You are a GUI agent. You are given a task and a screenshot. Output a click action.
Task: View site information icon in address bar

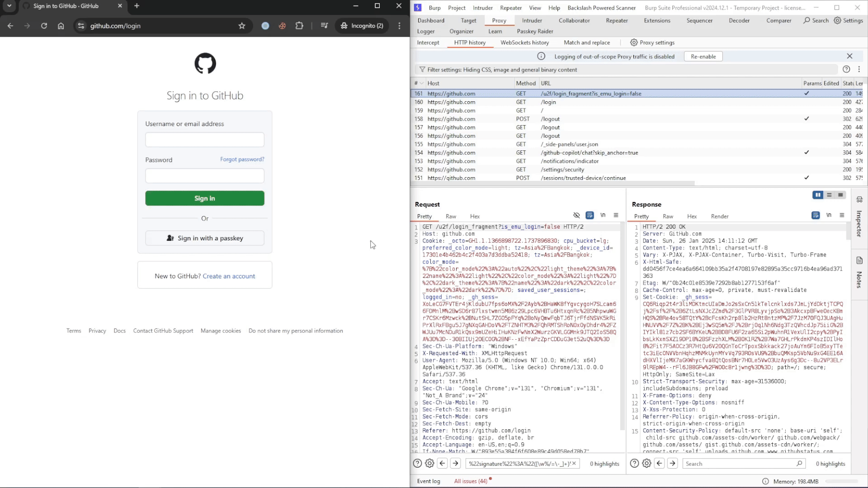(x=81, y=26)
